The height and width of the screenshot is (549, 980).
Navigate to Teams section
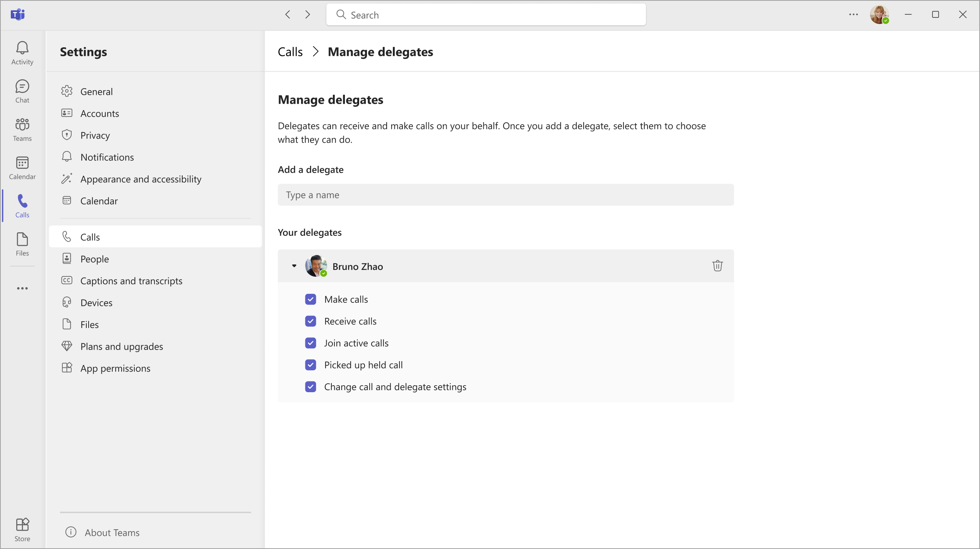(22, 129)
